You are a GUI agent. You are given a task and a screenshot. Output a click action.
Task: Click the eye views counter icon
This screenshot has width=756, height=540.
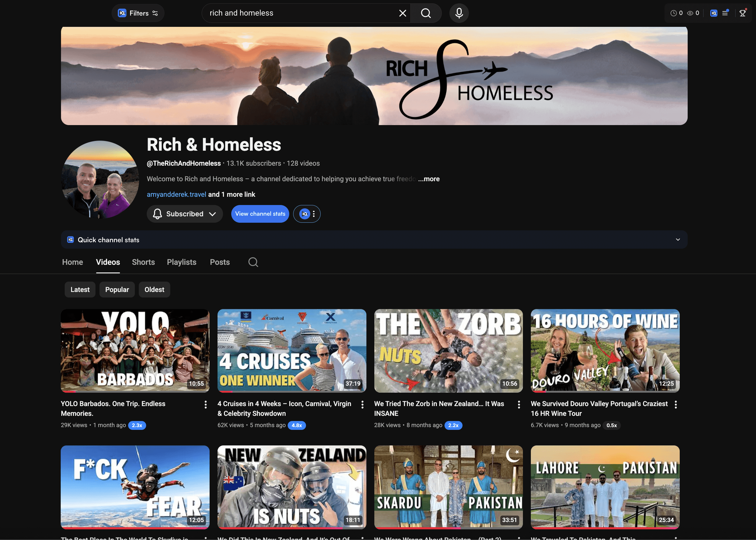[x=690, y=13]
